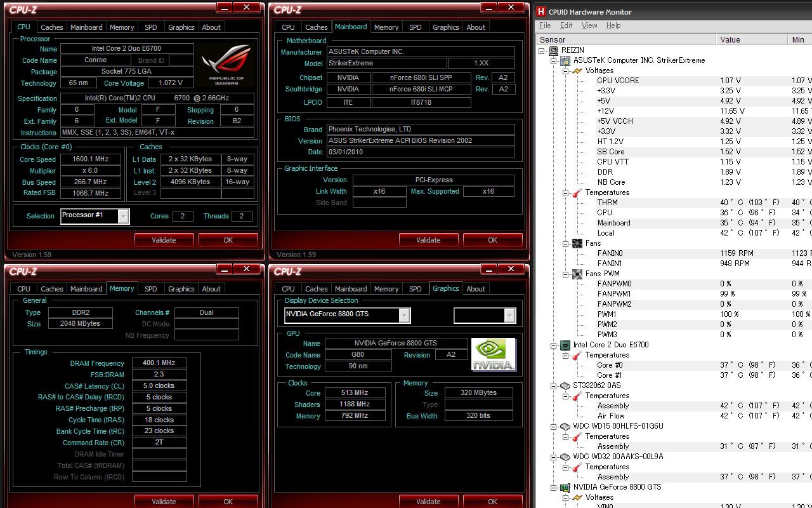
Task: Switch to CPU tab in the CPU-Z Graphics window
Action: click(x=288, y=289)
